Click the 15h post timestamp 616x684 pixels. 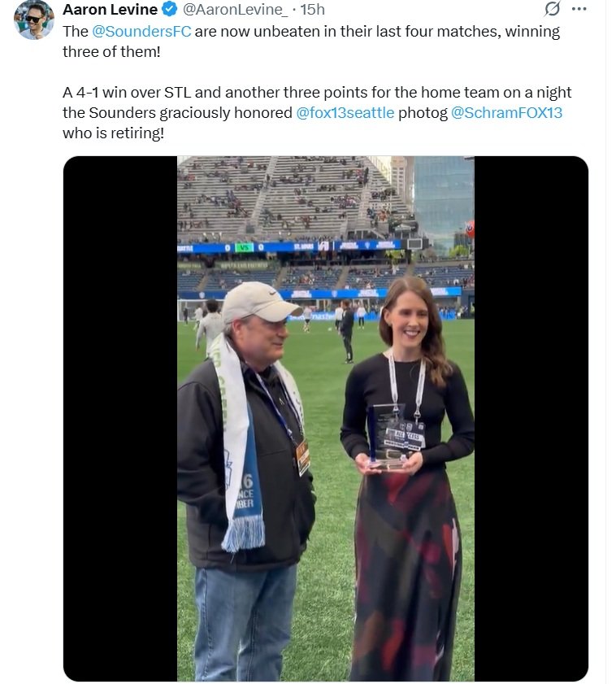[x=312, y=10]
